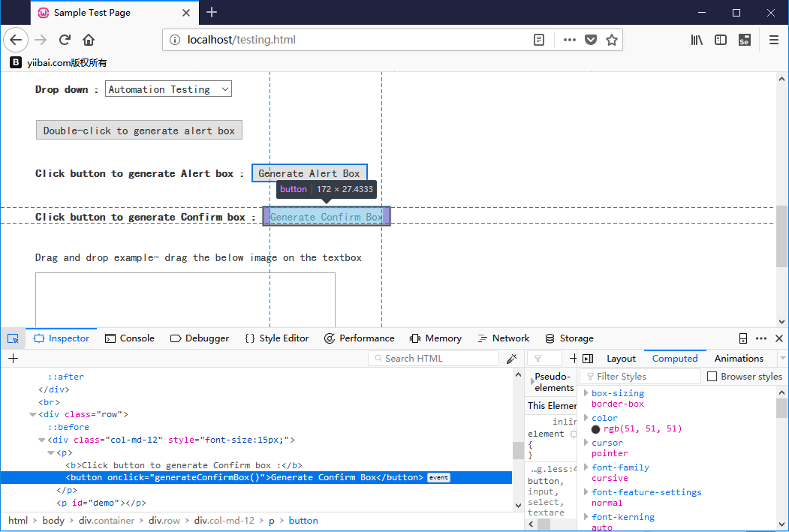Expand the font-kerning computed property

586,516
